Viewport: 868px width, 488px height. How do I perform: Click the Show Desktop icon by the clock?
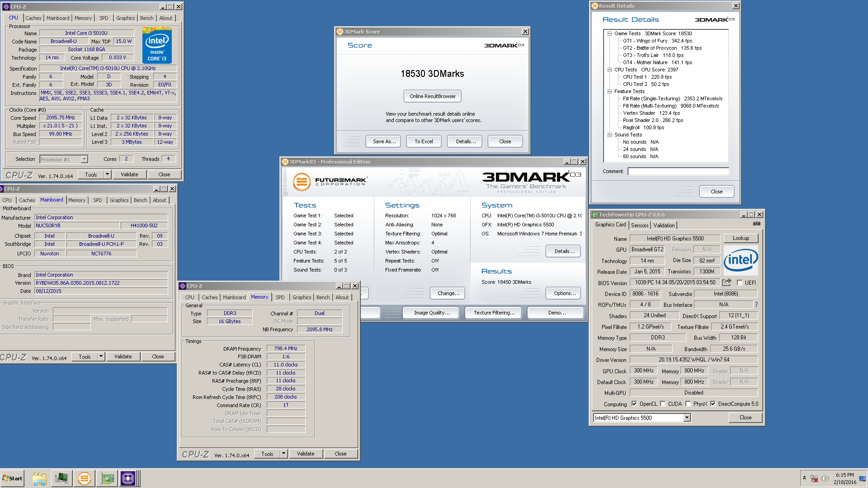(x=863, y=479)
